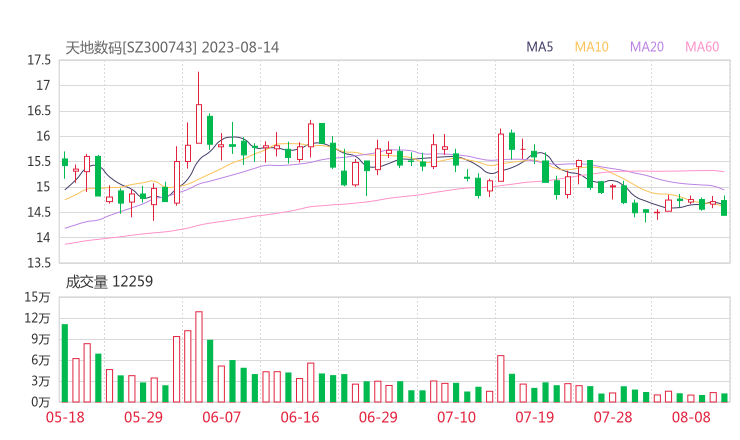Click the large red candlestick before 07-19
This screenshot has width=740, height=440.
point(501,157)
